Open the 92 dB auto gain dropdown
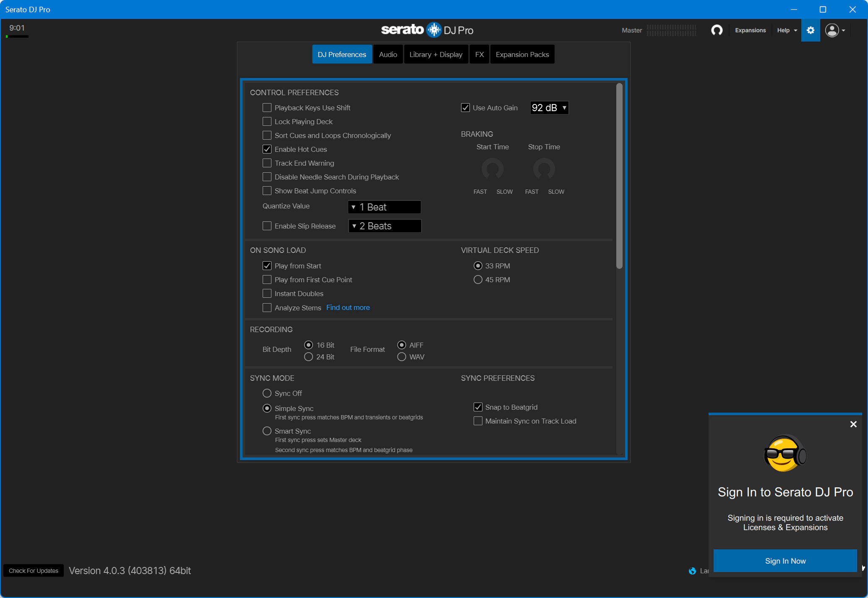 pos(549,108)
